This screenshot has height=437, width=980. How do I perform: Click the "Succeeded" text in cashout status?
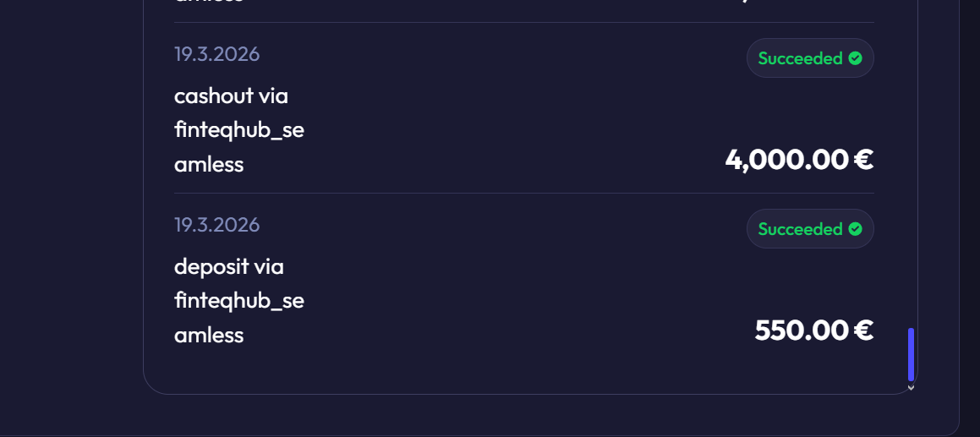tap(800, 58)
